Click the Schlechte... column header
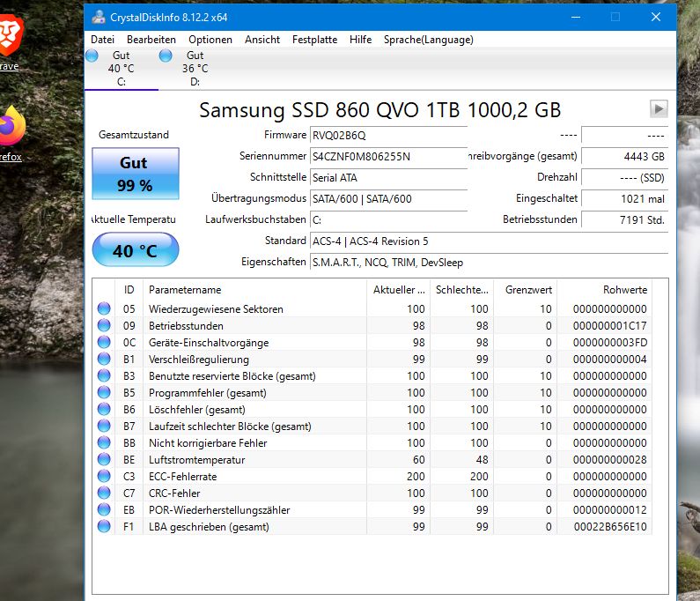 click(x=461, y=290)
